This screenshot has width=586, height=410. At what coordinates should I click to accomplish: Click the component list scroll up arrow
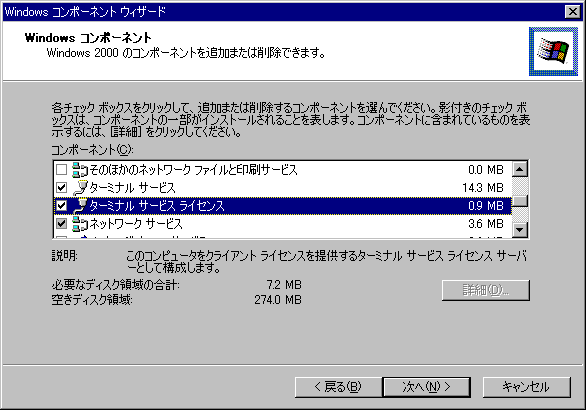point(519,170)
